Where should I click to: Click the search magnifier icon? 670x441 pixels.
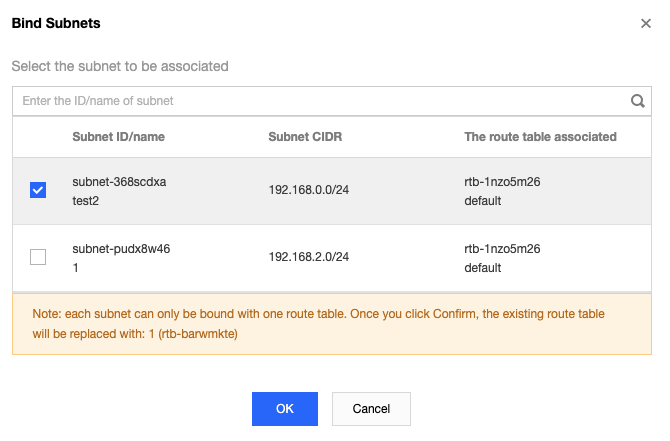[637, 101]
